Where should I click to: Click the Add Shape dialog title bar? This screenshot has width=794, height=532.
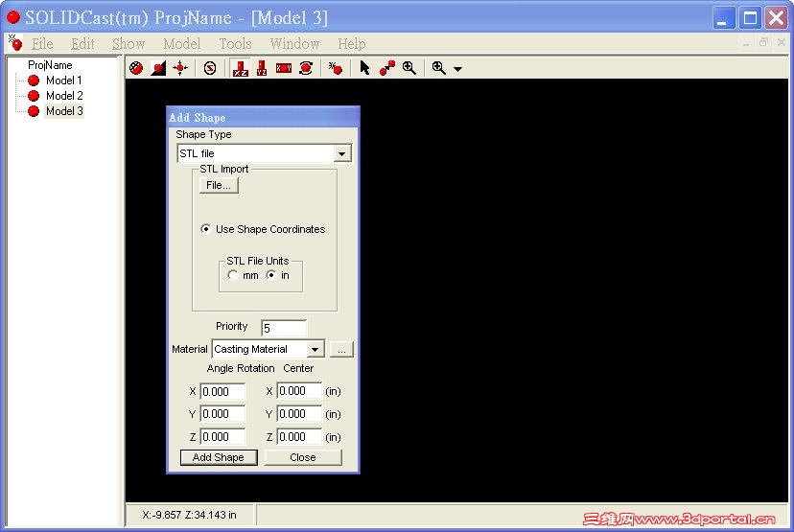tap(264, 118)
